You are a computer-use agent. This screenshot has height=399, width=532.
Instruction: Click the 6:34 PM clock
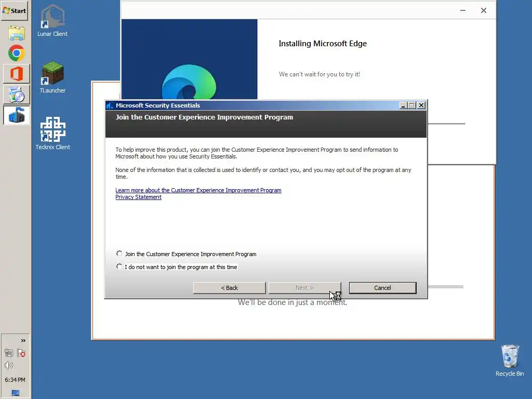[15, 380]
